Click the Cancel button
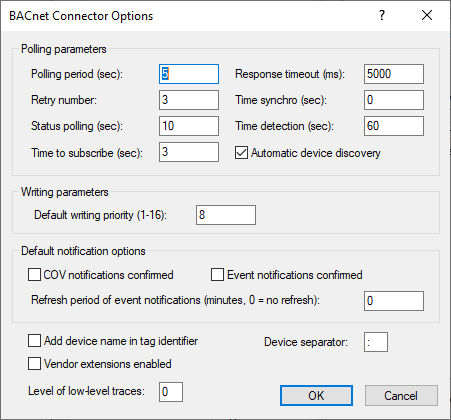The height and width of the screenshot is (420, 451). (401, 396)
